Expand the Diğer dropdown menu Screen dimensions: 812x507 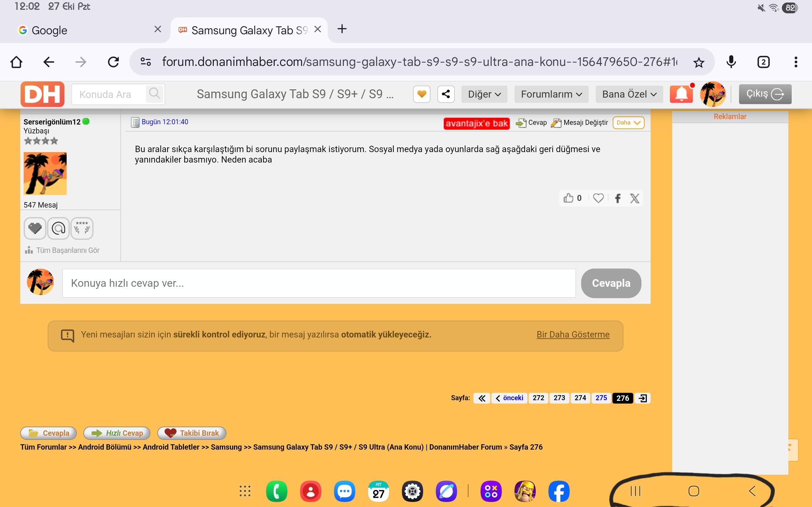484,94
